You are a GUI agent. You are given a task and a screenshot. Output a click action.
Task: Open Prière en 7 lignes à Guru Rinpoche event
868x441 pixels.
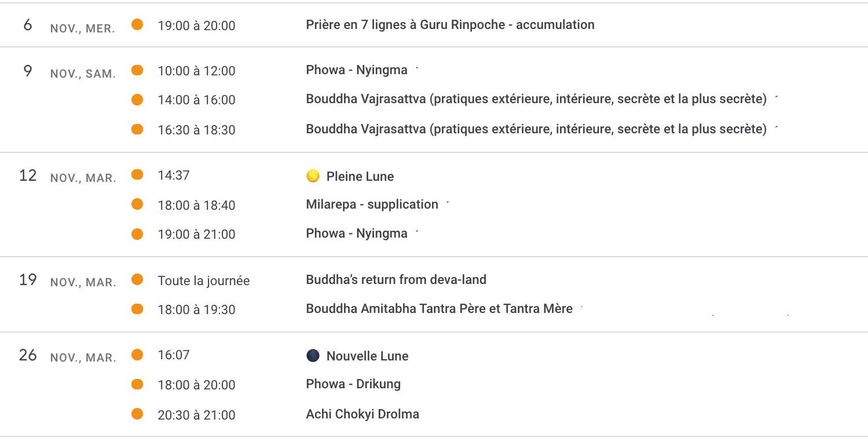(450, 25)
